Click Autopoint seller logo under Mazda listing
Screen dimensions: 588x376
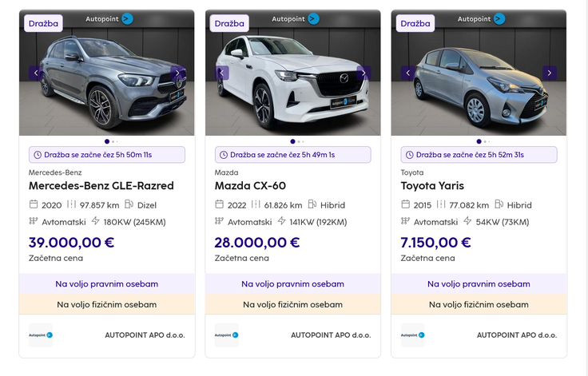pos(227,335)
